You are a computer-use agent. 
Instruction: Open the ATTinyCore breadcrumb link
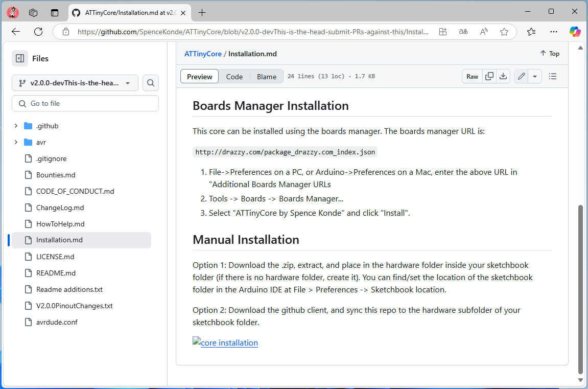[203, 54]
